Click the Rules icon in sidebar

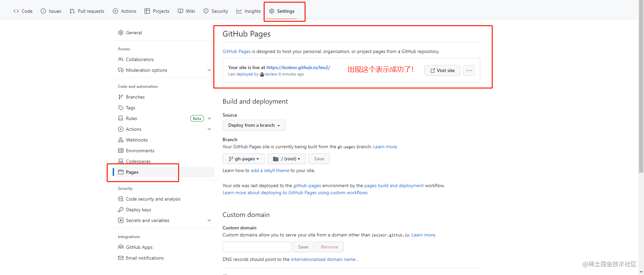click(x=121, y=118)
